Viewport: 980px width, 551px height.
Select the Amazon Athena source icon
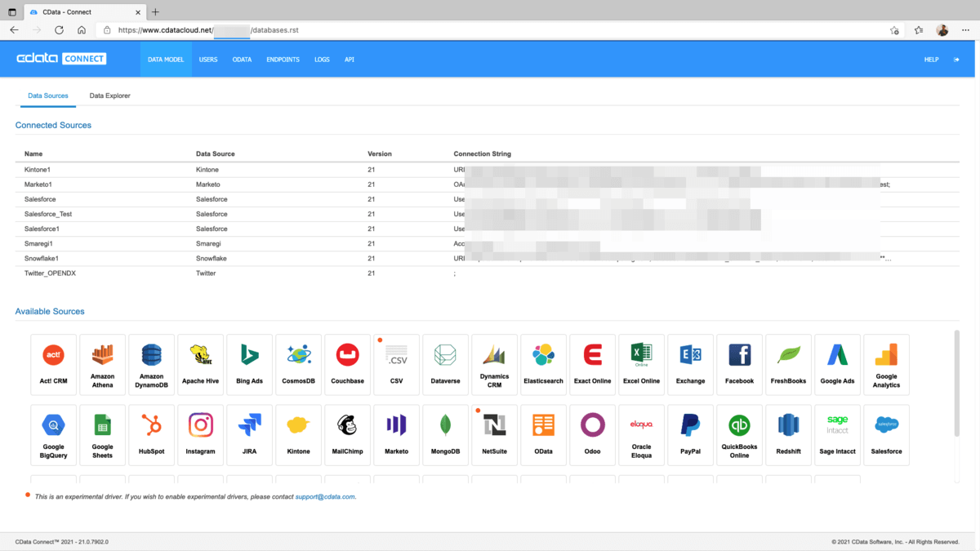[x=102, y=364]
